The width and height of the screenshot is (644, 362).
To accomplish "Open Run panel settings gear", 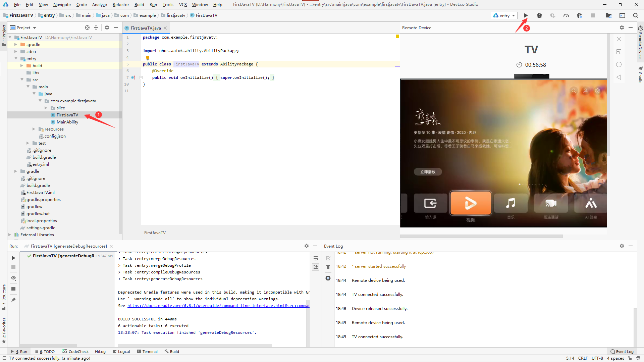I will 307,246.
